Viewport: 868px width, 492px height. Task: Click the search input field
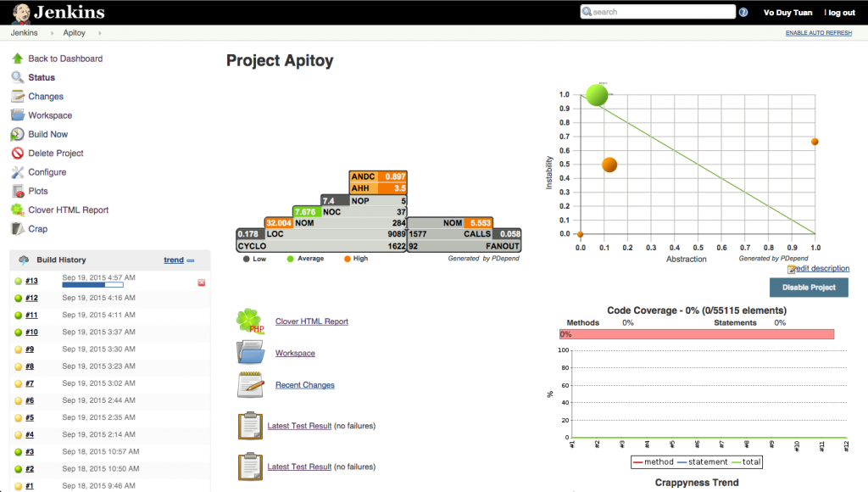coord(658,13)
